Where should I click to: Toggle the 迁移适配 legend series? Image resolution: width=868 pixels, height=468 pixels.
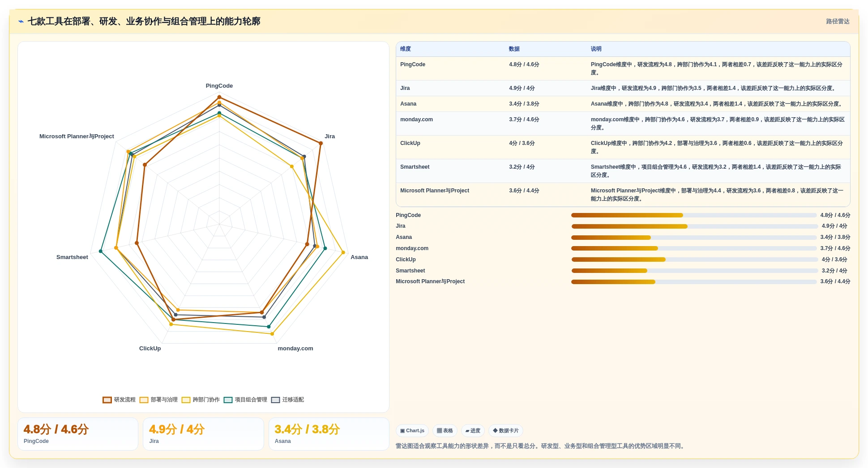287,400
